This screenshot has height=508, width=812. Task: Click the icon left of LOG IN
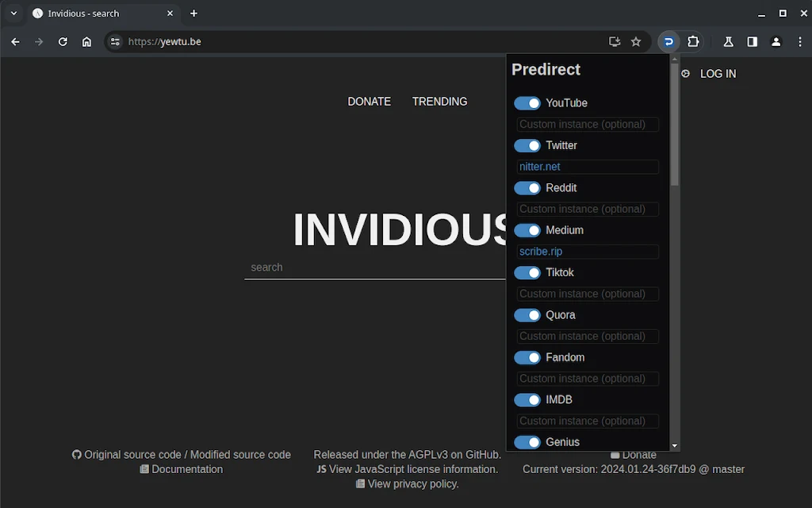pos(686,74)
